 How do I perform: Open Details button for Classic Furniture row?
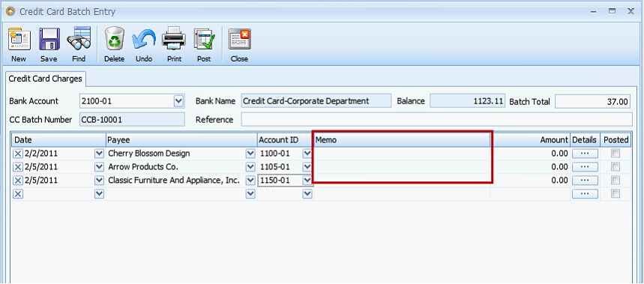(x=585, y=181)
